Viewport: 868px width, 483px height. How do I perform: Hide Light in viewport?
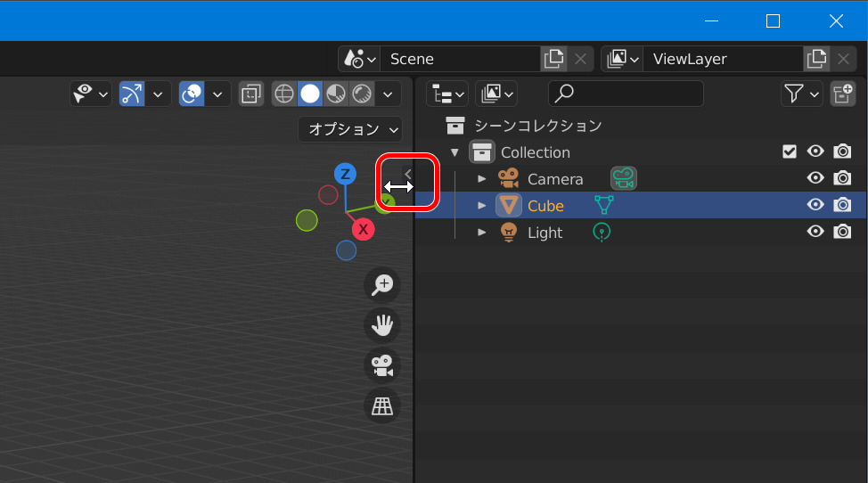pyautogui.click(x=815, y=231)
